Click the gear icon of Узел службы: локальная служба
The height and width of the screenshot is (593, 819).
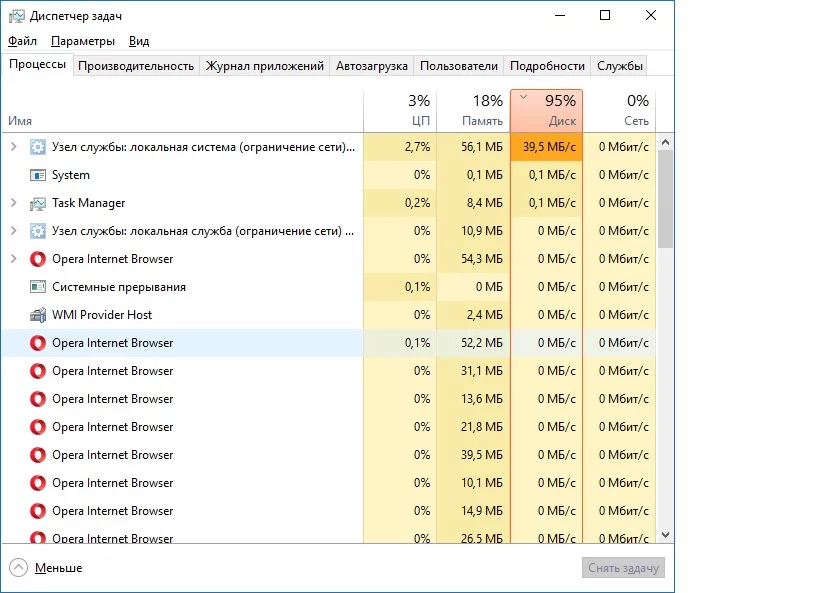point(38,231)
